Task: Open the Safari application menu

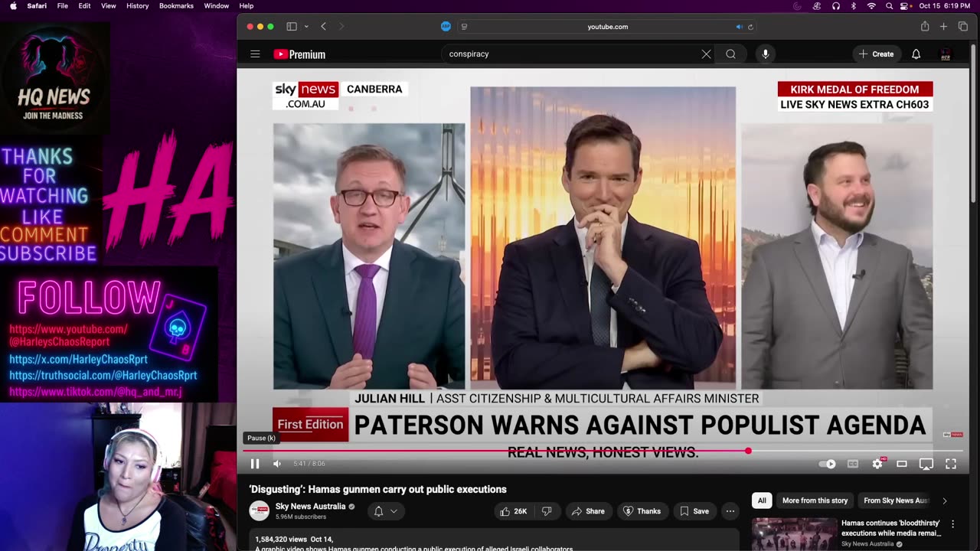Action: point(37,5)
